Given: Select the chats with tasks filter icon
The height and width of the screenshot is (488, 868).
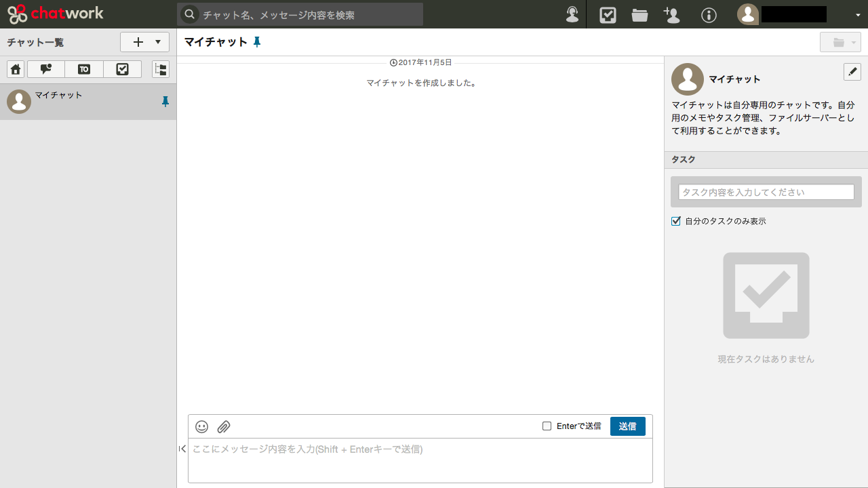Looking at the screenshot, I should [x=122, y=69].
